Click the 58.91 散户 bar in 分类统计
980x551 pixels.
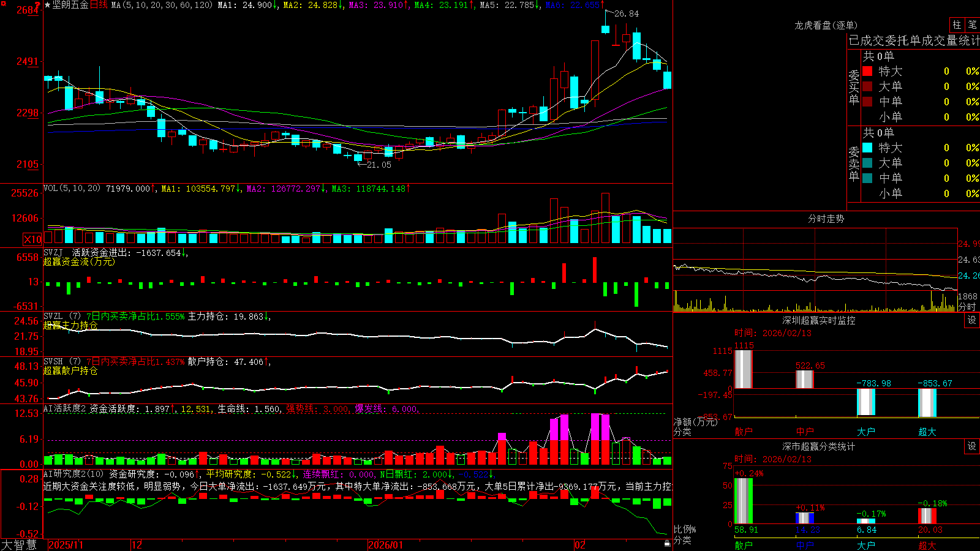tap(744, 501)
